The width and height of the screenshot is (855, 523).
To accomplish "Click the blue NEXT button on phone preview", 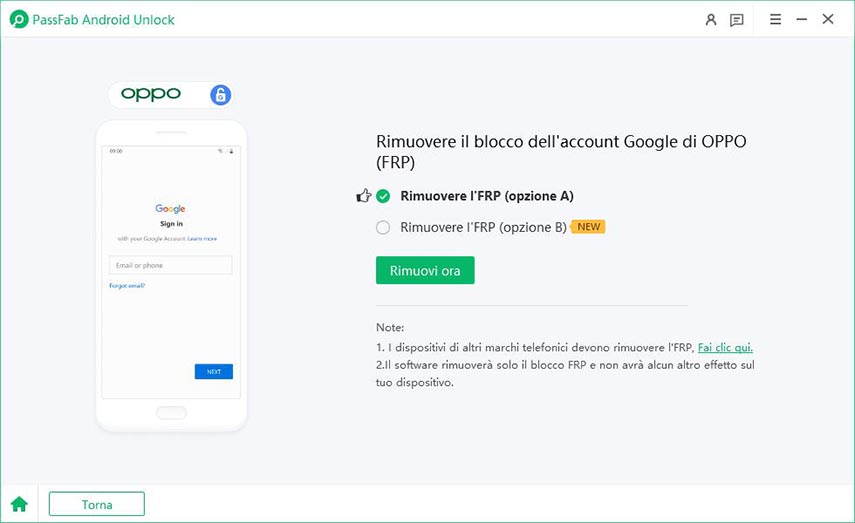I will click(x=213, y=372).
